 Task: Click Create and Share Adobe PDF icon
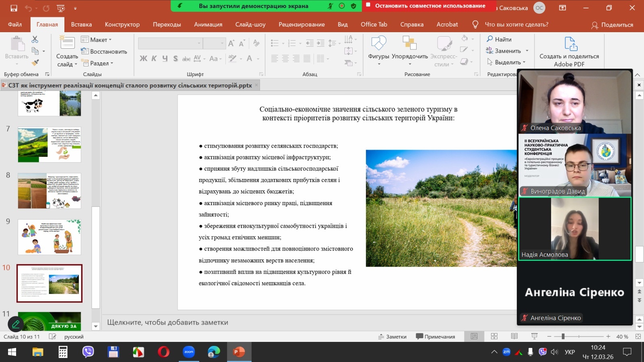[570, 44]
